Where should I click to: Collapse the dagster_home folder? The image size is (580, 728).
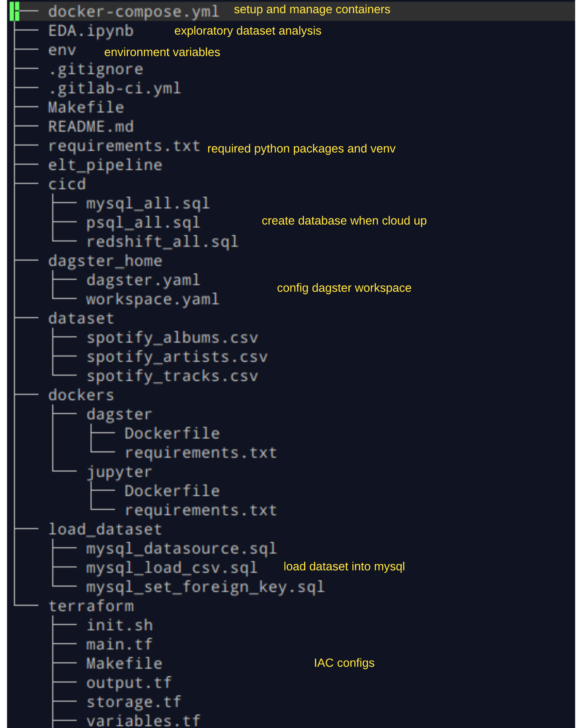(x=105, y=261)
